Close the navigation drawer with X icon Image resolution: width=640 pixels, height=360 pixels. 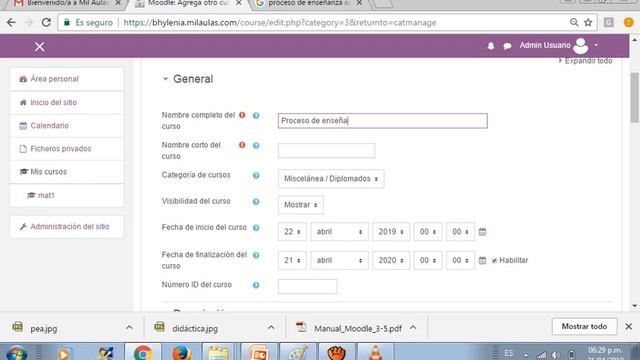[40, 47]
